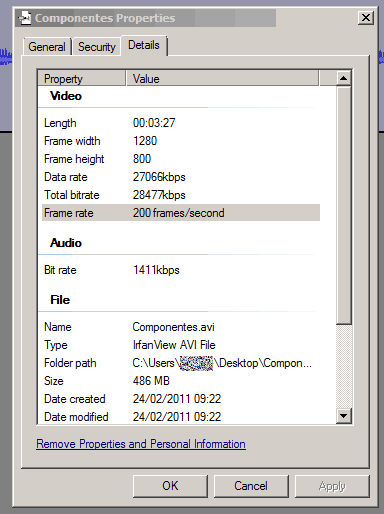Viewport: 384px width, 514px height.
Task: Click the Date modified value
Action: point(177,417)
